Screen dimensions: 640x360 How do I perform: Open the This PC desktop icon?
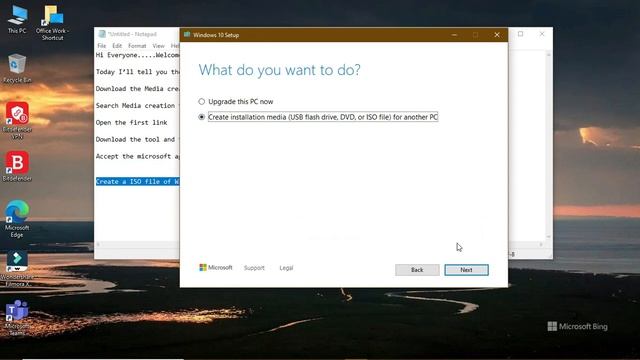17,20
